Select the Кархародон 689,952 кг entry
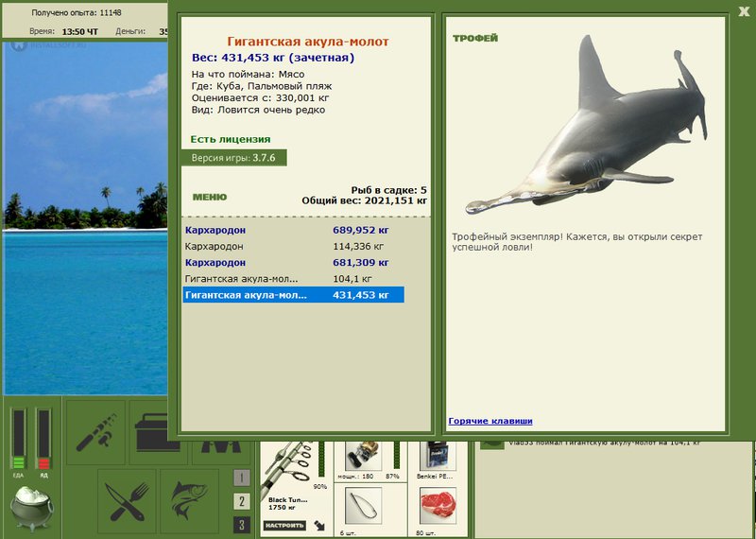This screenshot has width=756, height=539. [293, 230]
